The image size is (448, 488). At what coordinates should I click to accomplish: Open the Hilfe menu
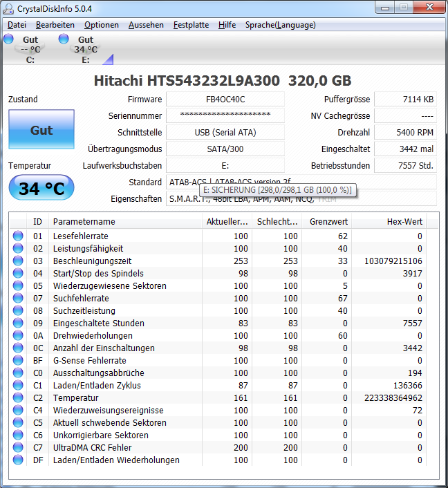point(227,25)
